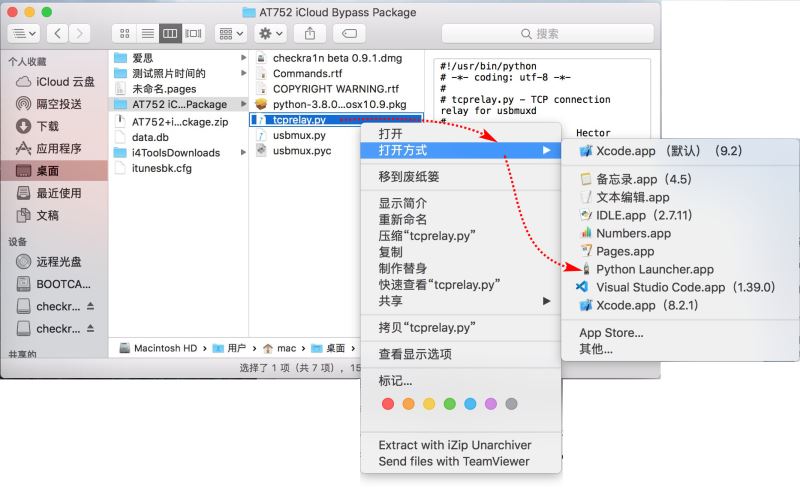Apply the purple tag color
Screen dimensions: 800x493
(491, 404)
